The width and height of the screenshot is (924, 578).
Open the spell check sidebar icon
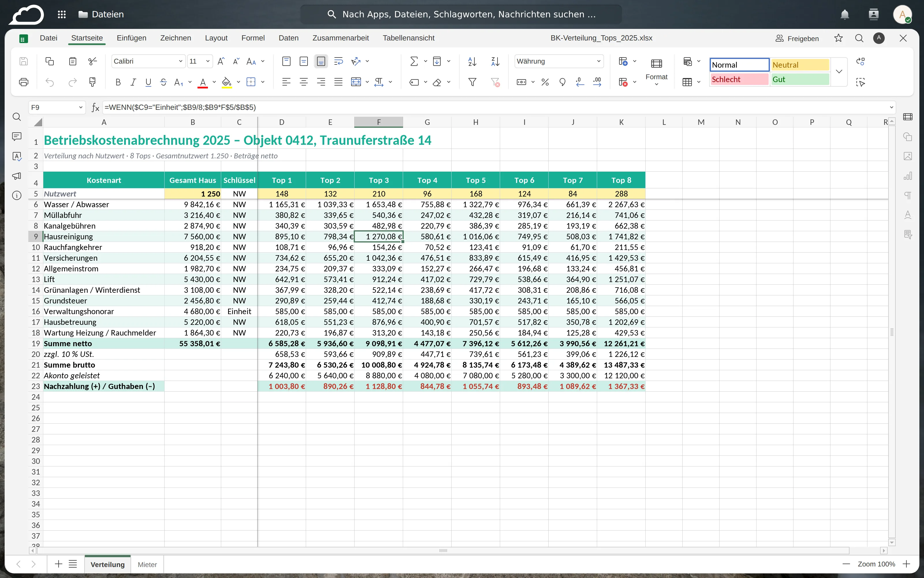tap(17, 156)
